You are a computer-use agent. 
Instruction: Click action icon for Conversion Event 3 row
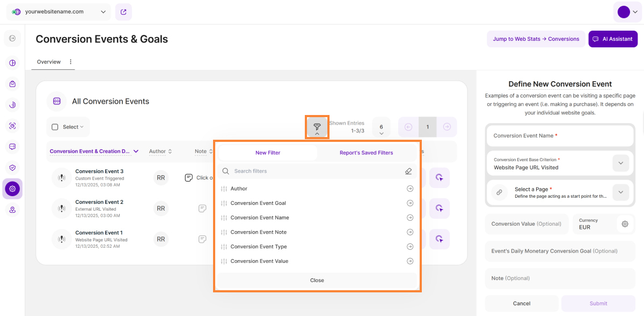pyautogui.click(x=440, y=178)
